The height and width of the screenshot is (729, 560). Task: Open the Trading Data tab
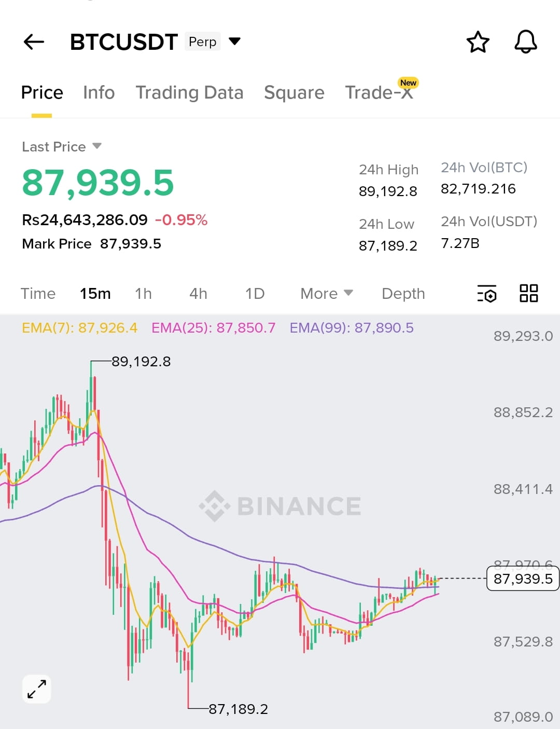(x=189, y=92)
